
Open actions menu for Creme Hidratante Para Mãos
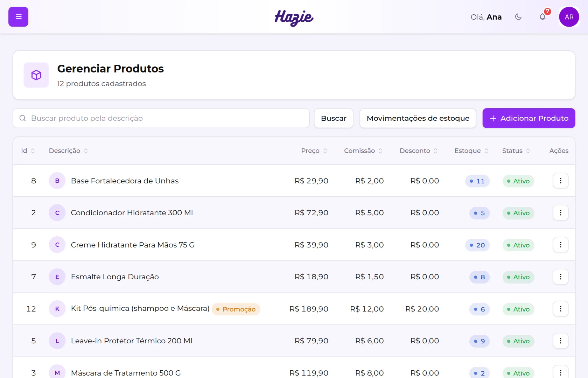pos(560,245)
